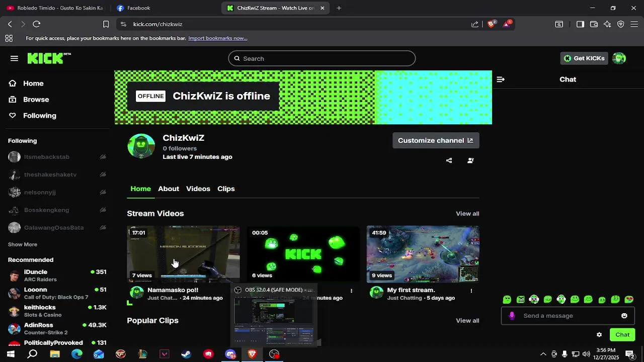Click View all for Stream Videos
Viewport: 644px width, 362px height.
pyautogui.click(x=467, y=214)
